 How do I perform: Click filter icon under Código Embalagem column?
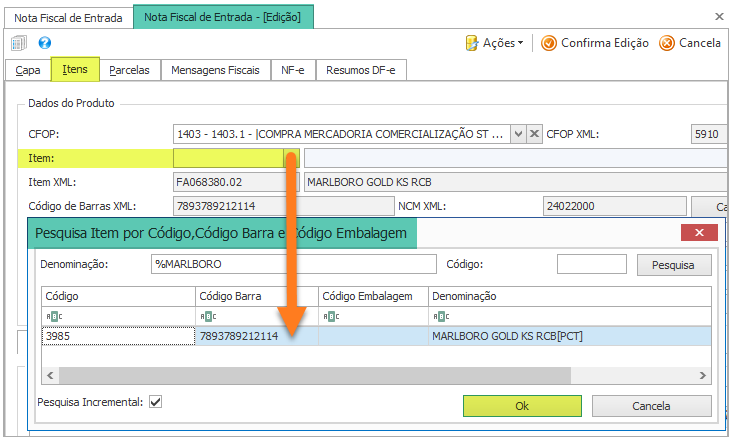pyautogui.click(x=329, y=316)
